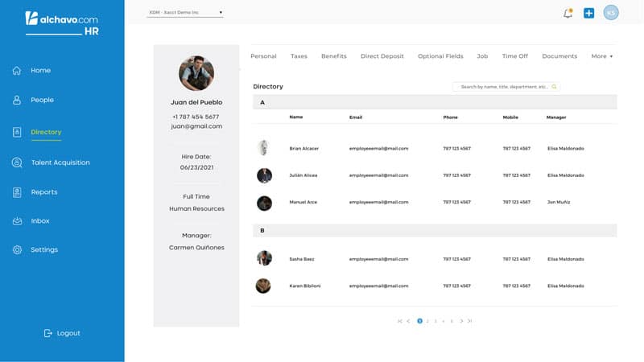This screenshot has width=644, height=362.
Task: Jump to the last directory page
Action: [x=470, y=321]
